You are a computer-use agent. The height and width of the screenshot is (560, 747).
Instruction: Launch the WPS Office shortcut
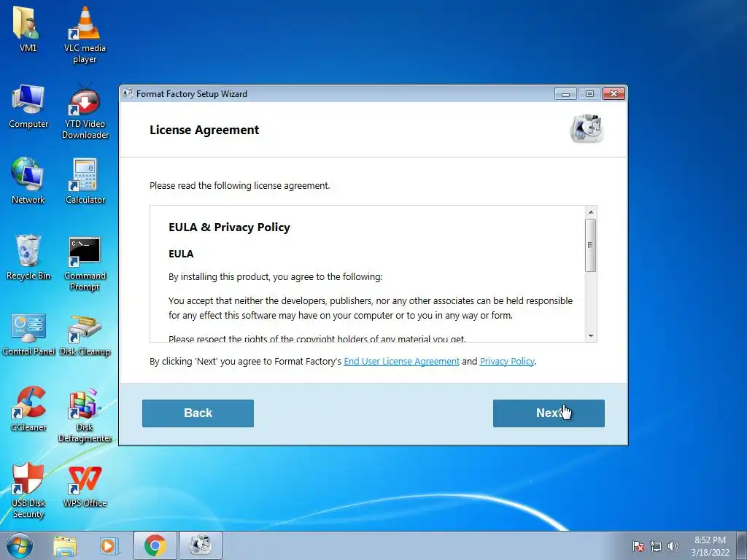coord(85,486)
